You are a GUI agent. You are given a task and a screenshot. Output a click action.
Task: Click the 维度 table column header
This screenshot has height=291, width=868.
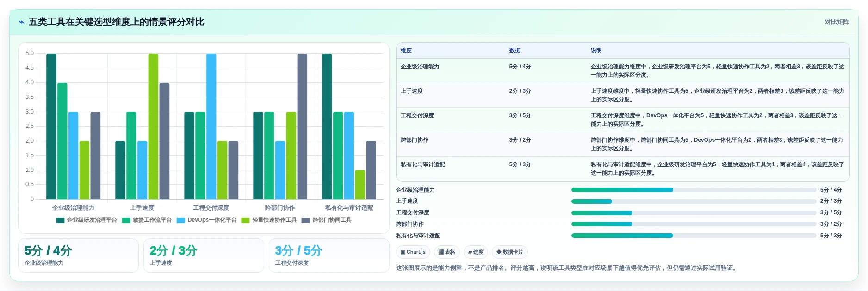tap(406, 51)
